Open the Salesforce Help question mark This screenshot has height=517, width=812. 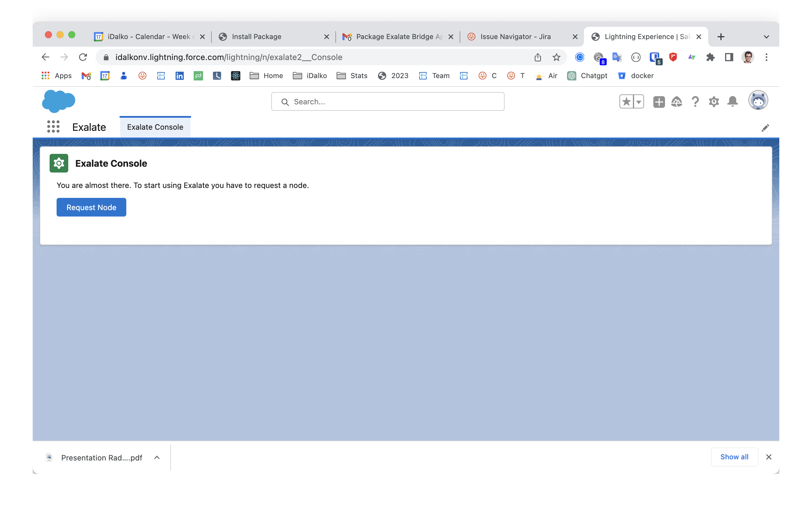pyautogui.click(x=695, y=101)
